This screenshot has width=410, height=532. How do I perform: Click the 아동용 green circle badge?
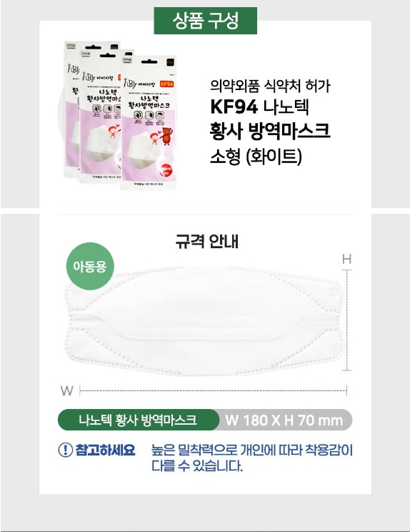pyautogui.click(x=90, y=266)
